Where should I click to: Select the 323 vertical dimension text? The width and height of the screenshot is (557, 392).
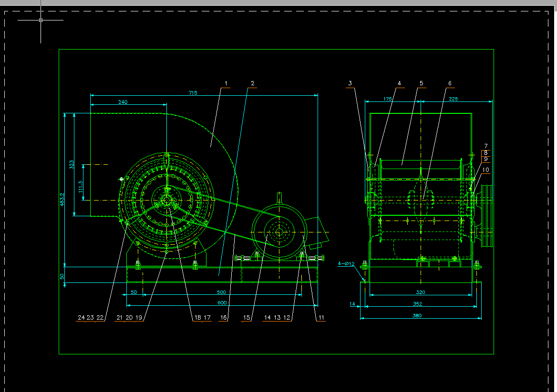click(72, 165)
